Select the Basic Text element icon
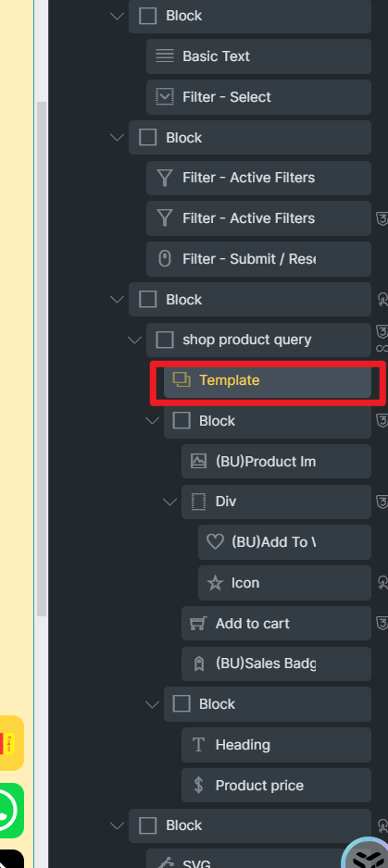The width and height of the screenshot is (388, 868). tap(165, 56)
